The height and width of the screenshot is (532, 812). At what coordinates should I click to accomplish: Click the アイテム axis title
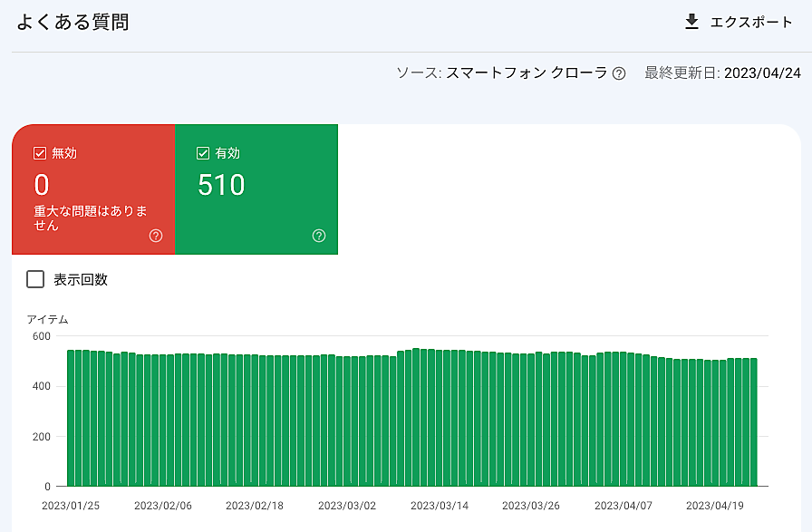coord(47,319)
